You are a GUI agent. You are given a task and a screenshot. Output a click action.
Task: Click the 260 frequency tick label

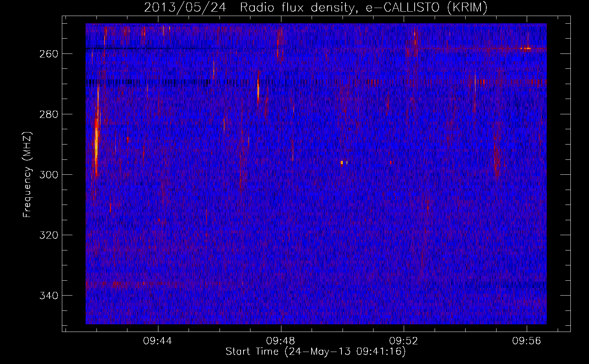coord(48,54)
